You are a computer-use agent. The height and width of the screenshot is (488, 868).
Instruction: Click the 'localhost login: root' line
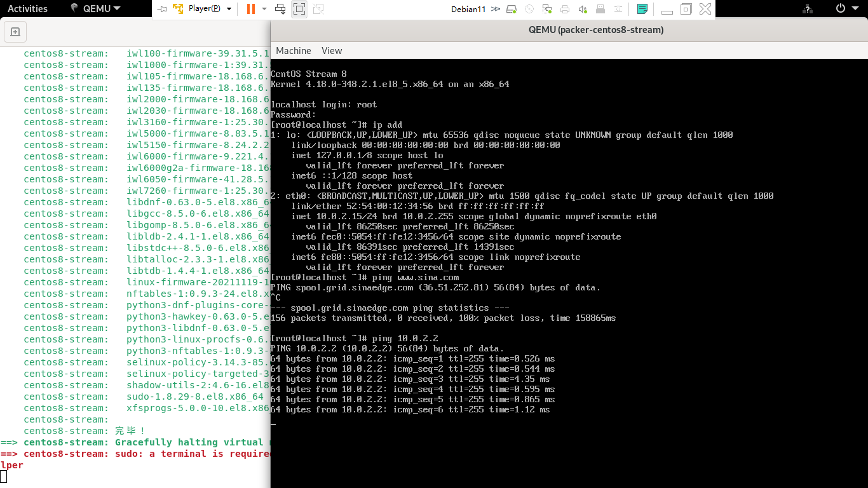(x=323, y=105)
